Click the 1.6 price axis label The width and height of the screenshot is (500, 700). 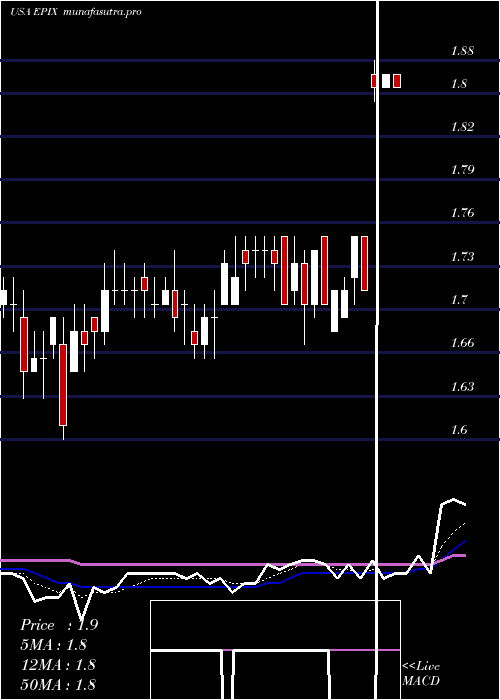[458, 429]
